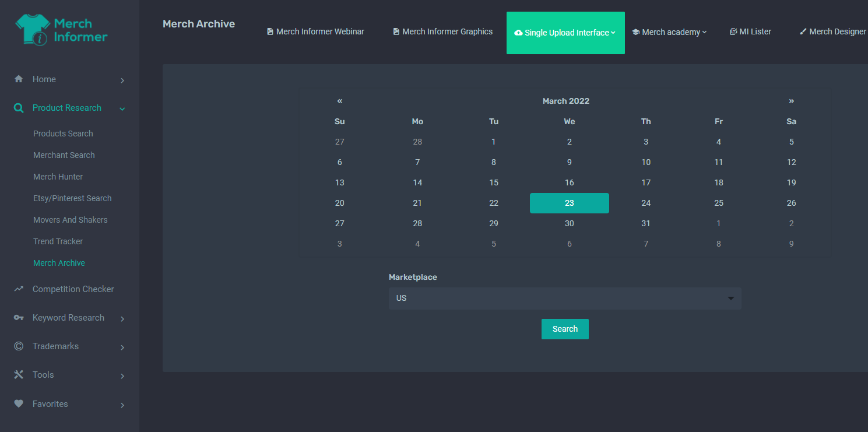Select March 25 in calendar
This screenshot has height=432, width=868.
[x=719, y=203]
